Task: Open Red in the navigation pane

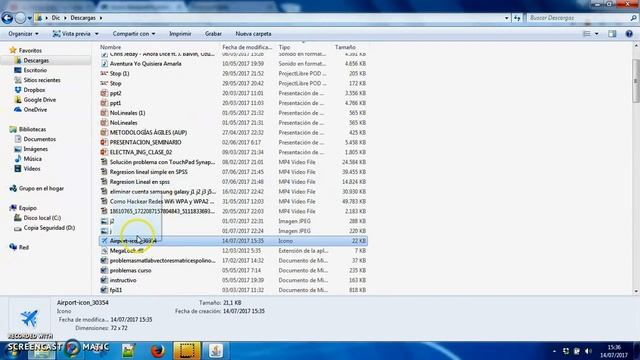Action: [24, 247]
